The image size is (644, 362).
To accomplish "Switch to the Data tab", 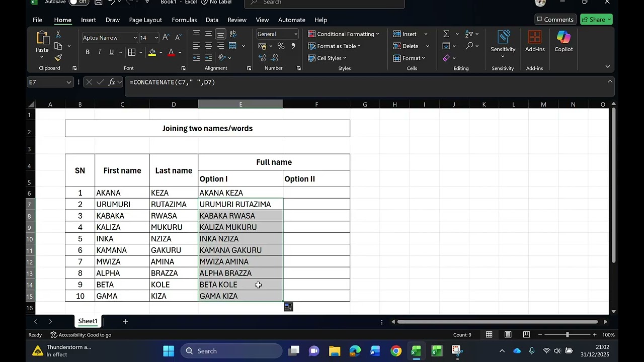I will click(212, 20).
